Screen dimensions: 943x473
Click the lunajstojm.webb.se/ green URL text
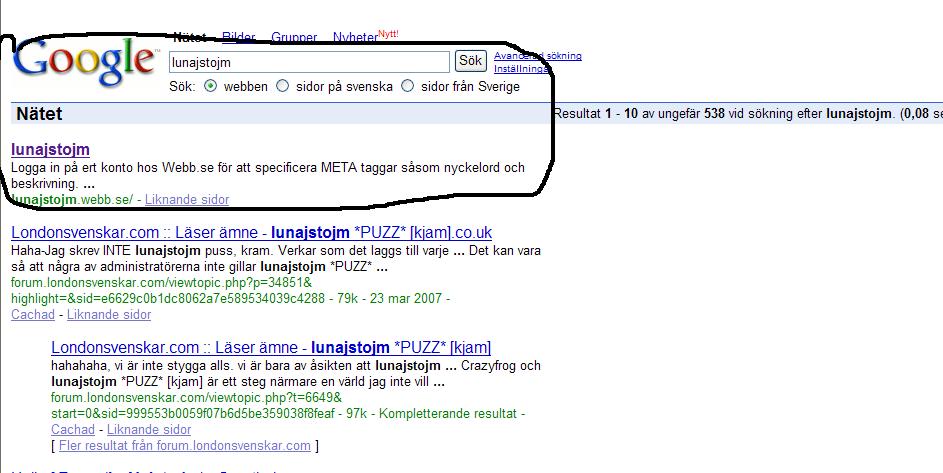(72, 199)
